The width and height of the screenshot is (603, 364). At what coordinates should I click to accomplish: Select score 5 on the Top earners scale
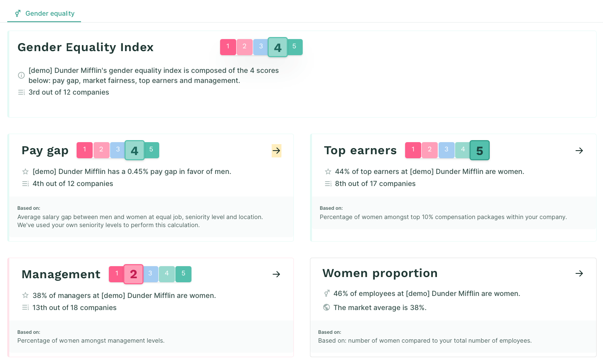pos(480,150)
